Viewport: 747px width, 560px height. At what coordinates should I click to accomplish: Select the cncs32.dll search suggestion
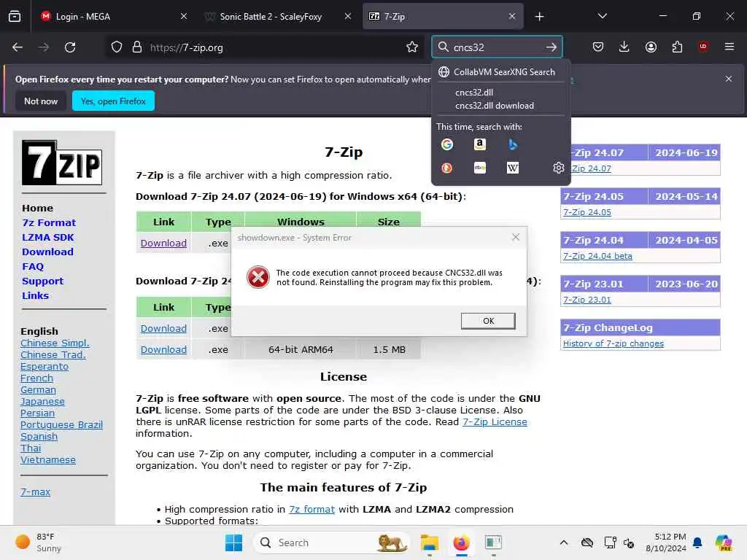click(x=474, y=93)
